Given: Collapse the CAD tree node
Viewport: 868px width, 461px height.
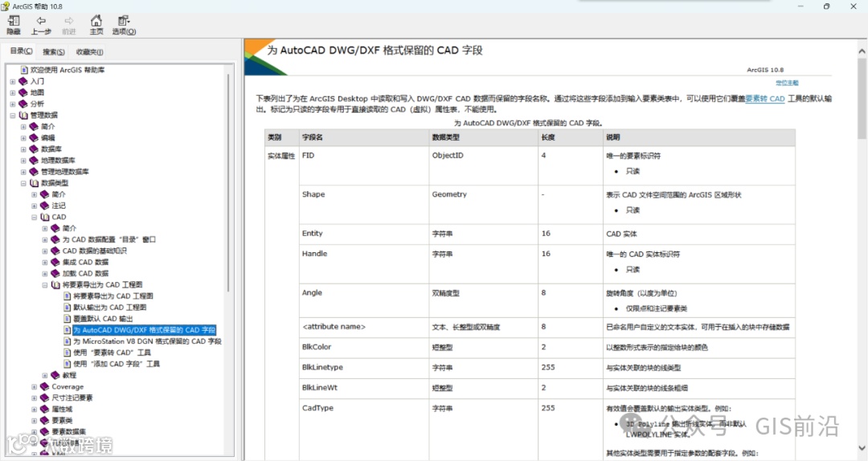Looking at the screenshot, I should pos(35,217).
